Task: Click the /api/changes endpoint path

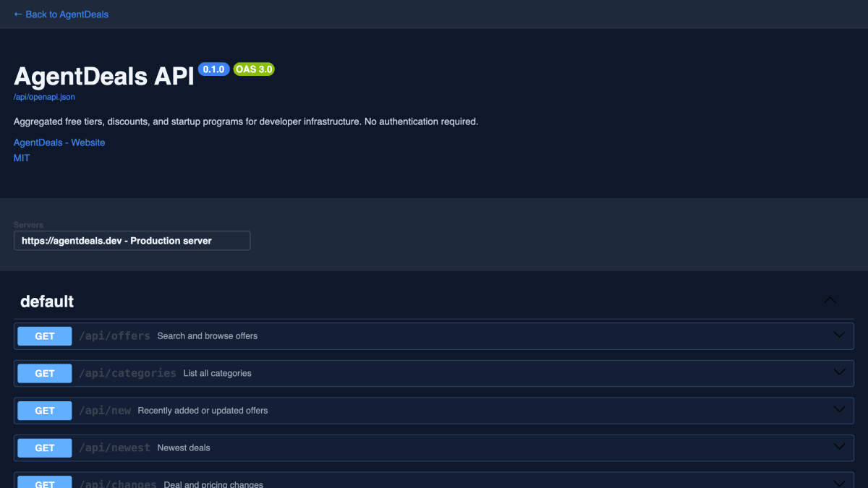Action: click(x=118, y=484)
